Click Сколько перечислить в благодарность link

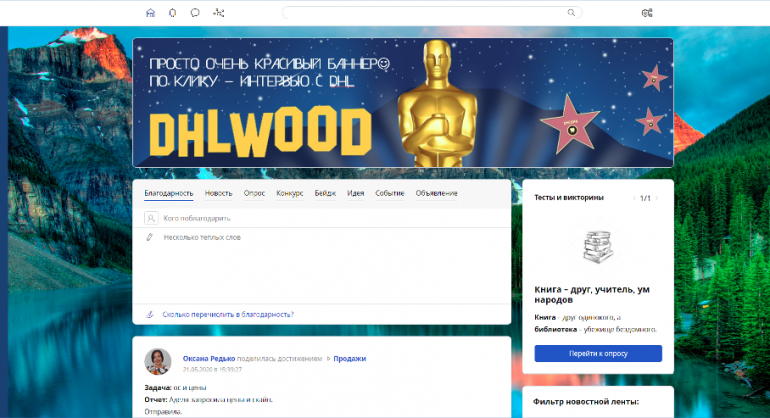coord(228,314)
